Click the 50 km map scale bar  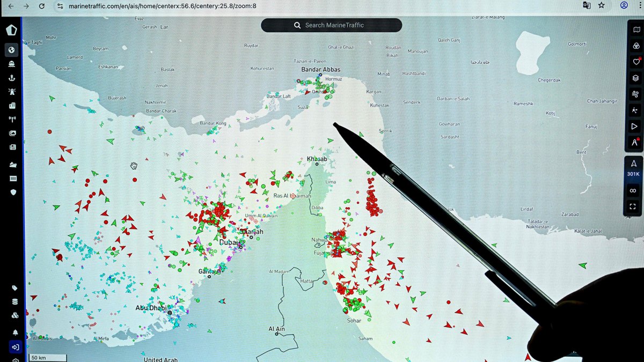48,358
